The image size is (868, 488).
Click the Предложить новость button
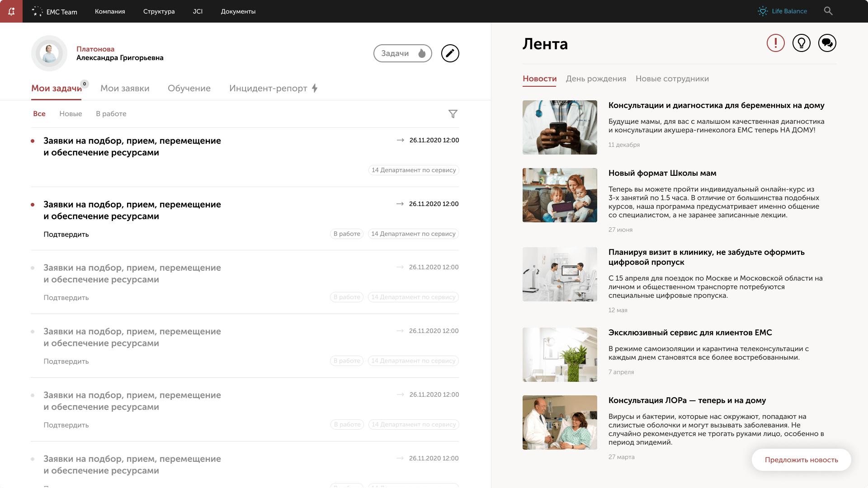(801, 460)
